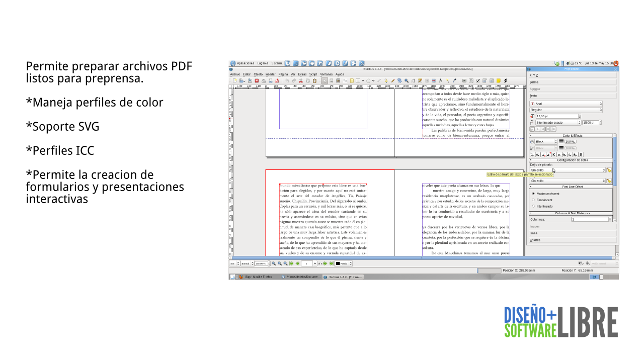Image resolution: width=644 pixels, height=362 pixels.
Task: Open the Editar menu
Action: pyautogui.click(x=247, y=74)
